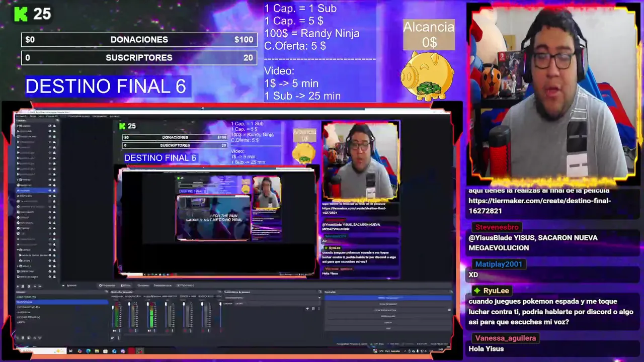644x362 pixels.
Task: Mute the third audio mixer channel
Action: point(149,331)
